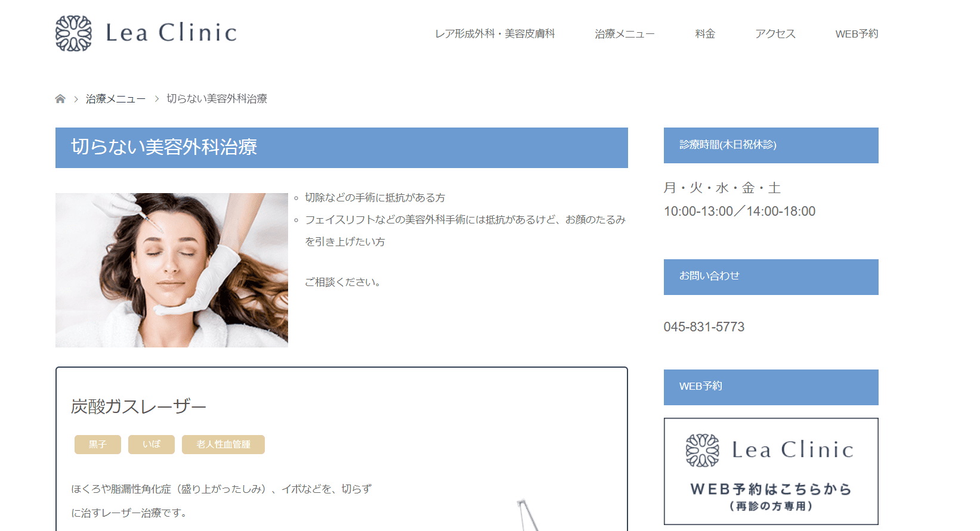Click the 診療時間 sidebar header
This screenshot has height=531, width=980.
point(771,145)
